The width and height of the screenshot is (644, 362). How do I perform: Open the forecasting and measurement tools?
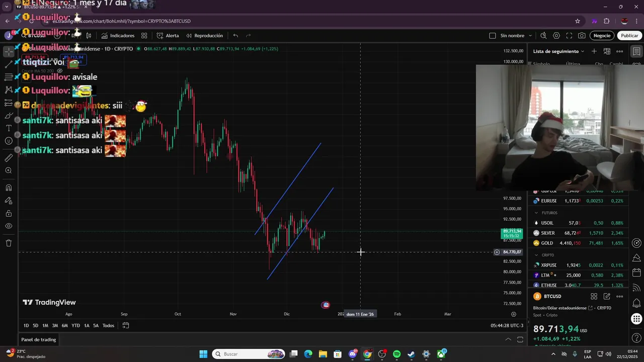pyautogui.click(x=9, y=103)
